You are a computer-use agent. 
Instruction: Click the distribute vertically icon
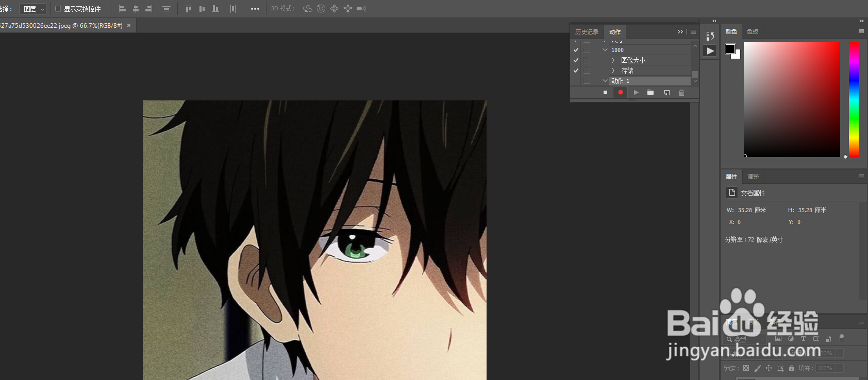click(x=166, y=9)
